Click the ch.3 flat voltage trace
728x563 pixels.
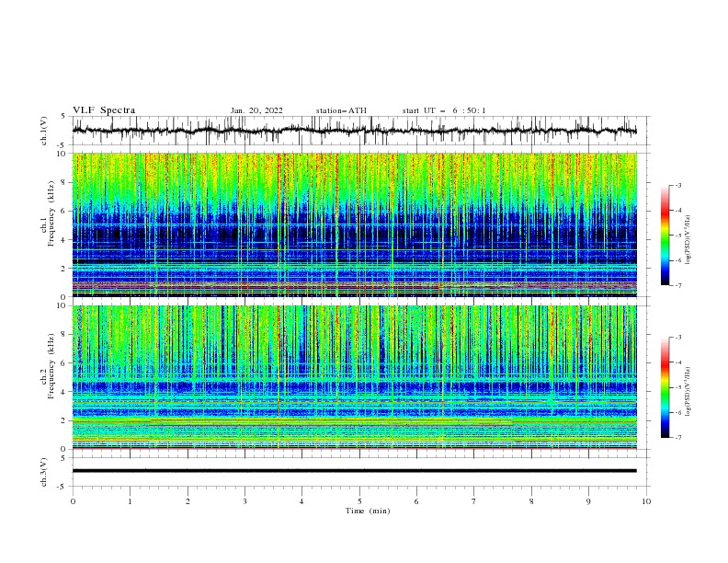[x=355, y=471]
